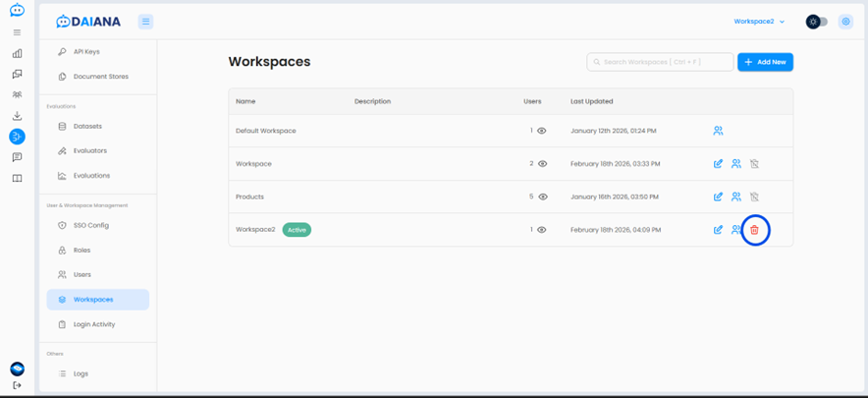Expand the Workspace2 switcher dropdown

click(x=759, y=22)
